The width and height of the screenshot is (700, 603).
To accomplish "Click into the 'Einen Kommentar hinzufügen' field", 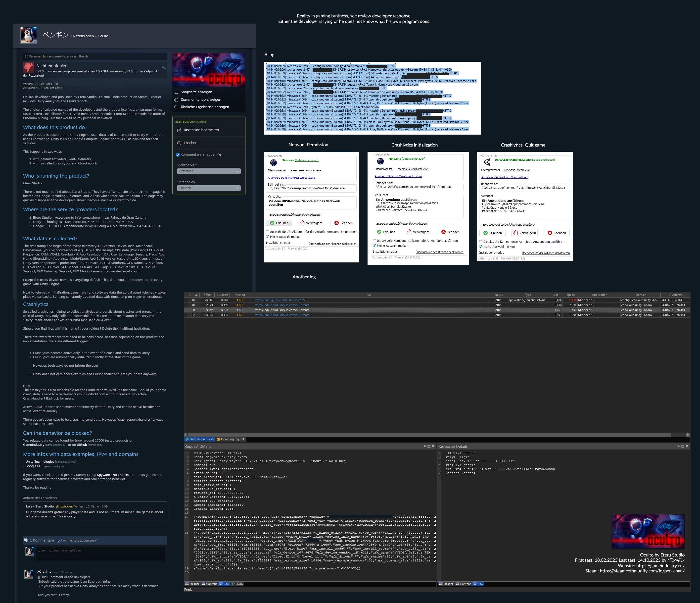I will pyautogui.click(x=101, y=554).
